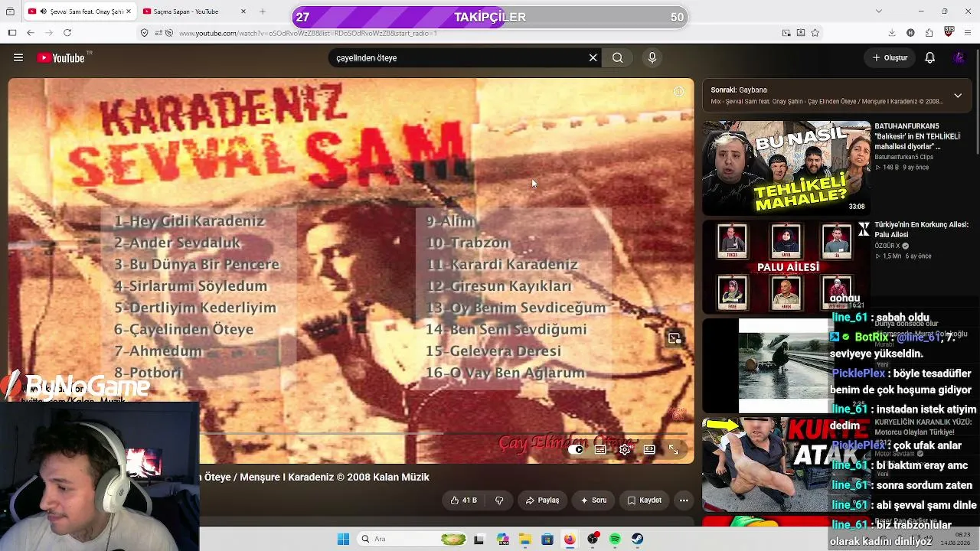The image size is (980, 551).
Task: Open the Copilot app on the taskbar
Action: pyautogui.click(x=502, y=539)
